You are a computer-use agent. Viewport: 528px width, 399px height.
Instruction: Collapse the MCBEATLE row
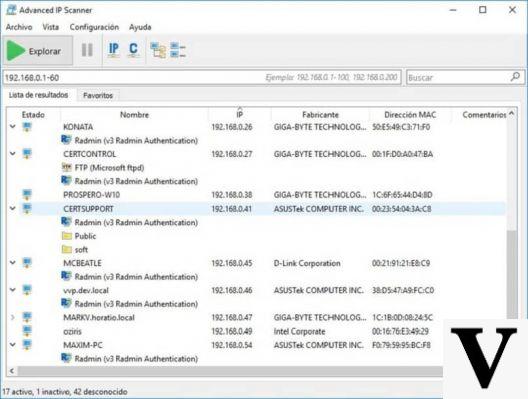point(13,263)
